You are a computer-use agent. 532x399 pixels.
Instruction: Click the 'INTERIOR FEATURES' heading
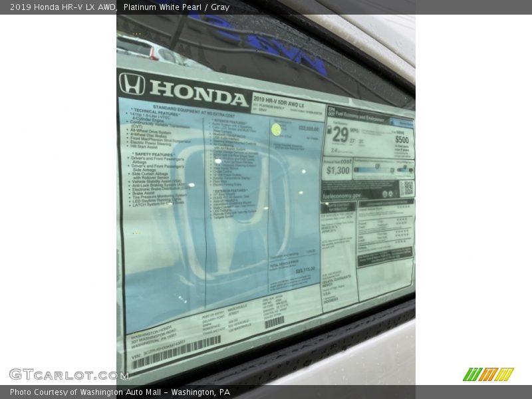[x=229, y=121]
